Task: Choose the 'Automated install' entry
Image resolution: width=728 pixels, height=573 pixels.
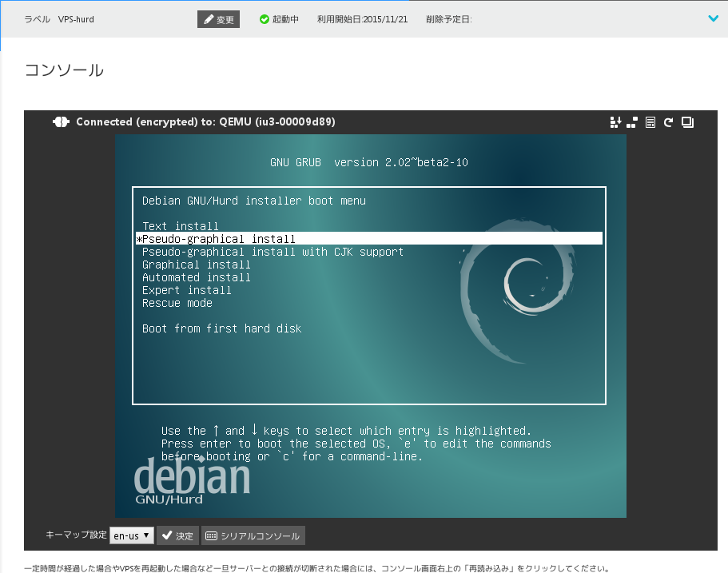Action: tap(196, 277)
